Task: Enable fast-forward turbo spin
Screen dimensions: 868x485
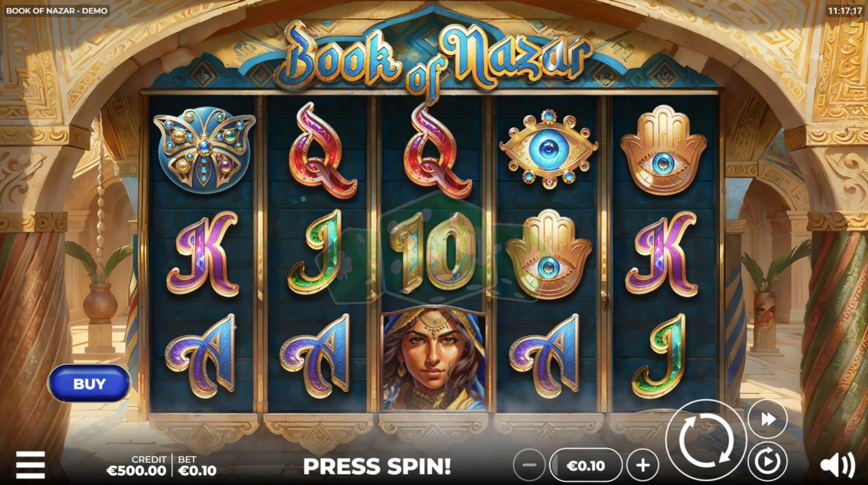Action: click(767, 419)
